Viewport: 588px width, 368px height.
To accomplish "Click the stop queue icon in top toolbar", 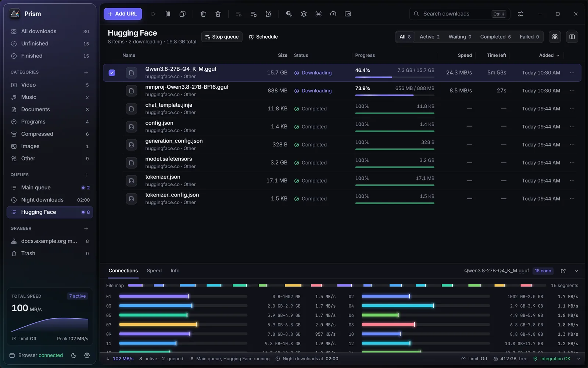I will 254,14.
